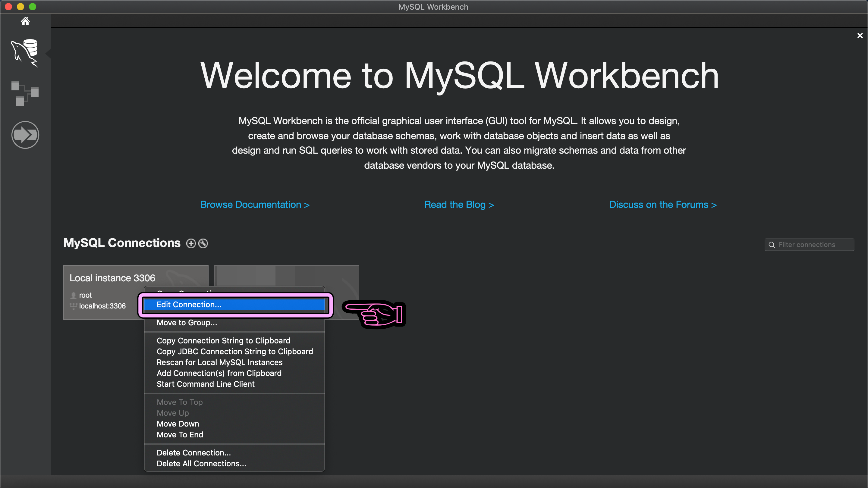Image resolution: width=868 pixels, height=488 pixels.
Task: Choose Copy JDBC Connection String to Clipboard
Action: tap(234, 351)
